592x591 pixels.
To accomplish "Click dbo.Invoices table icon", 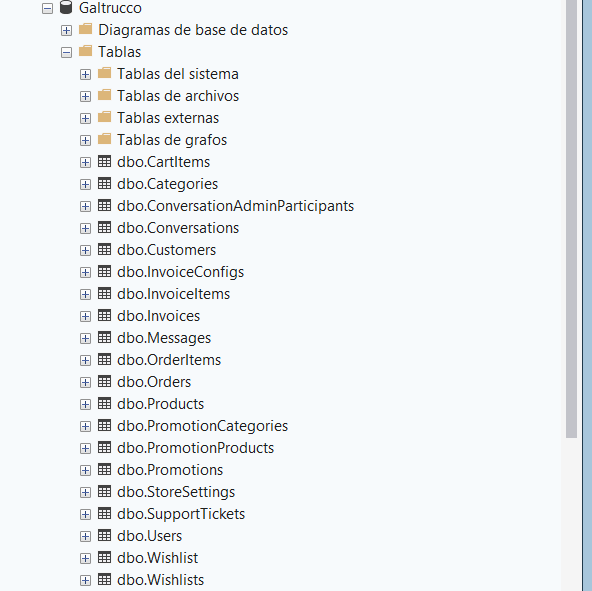I will coord(105,315).
